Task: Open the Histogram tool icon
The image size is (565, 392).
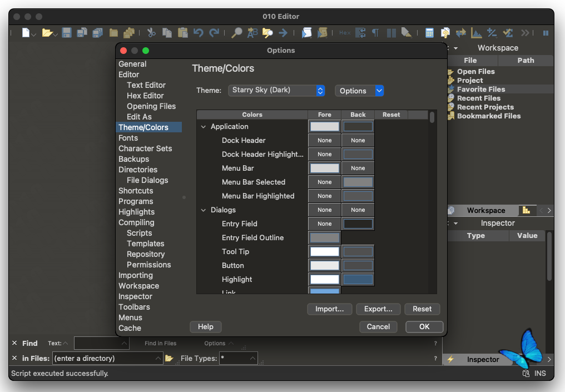Action: pos(475,33)
